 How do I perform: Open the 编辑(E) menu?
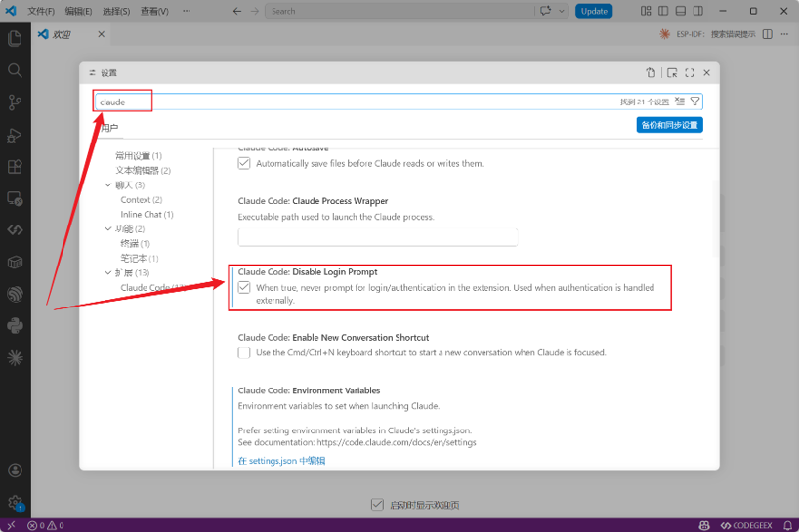click(78, 11)
